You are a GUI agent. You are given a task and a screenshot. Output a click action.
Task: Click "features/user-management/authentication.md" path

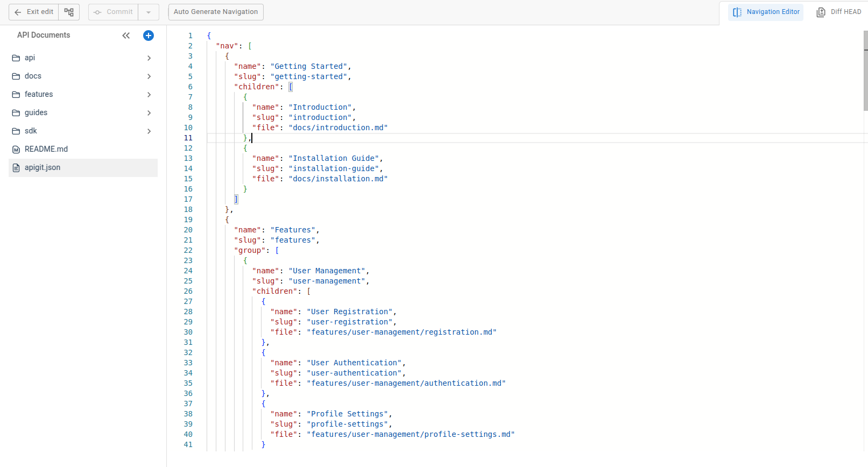[406, 383]
